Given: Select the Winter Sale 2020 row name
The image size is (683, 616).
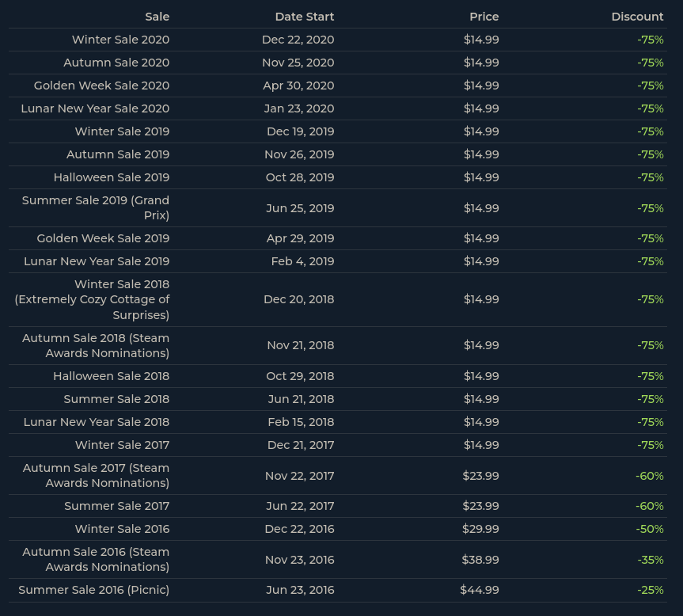Looking at the screenshot, I should click(120, 40).
